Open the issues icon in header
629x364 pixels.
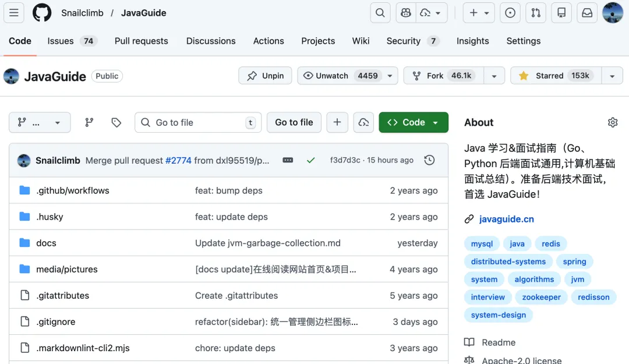click(x=510, y=13)
